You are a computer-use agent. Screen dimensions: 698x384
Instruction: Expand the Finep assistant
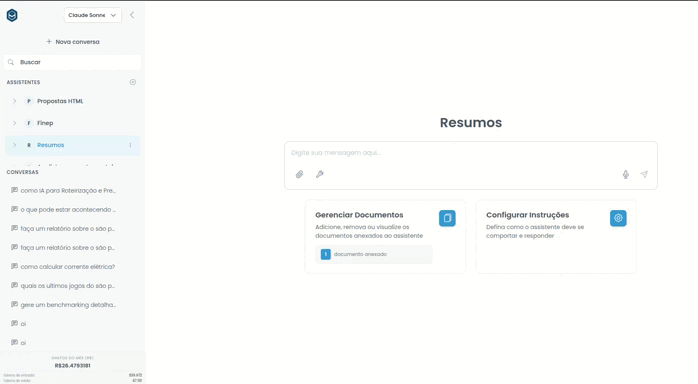point(14,123)
